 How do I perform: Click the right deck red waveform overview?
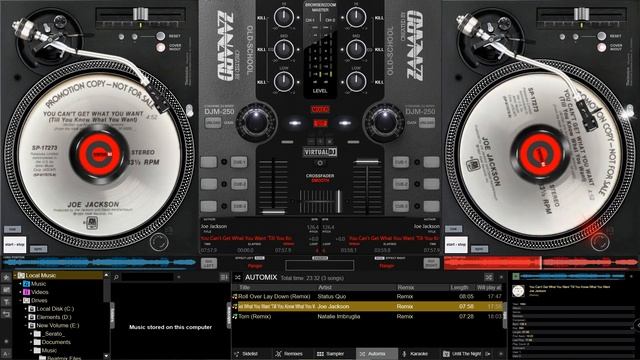pyautogui.click(x=541, y=262)
